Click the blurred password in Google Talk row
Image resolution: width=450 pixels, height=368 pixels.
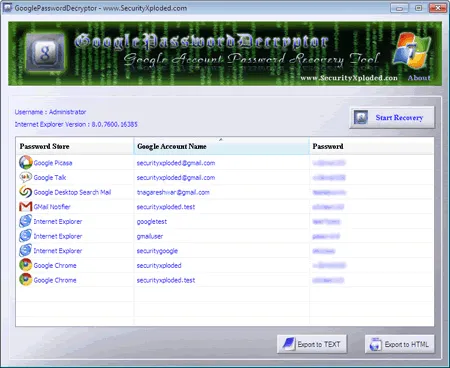329,178
